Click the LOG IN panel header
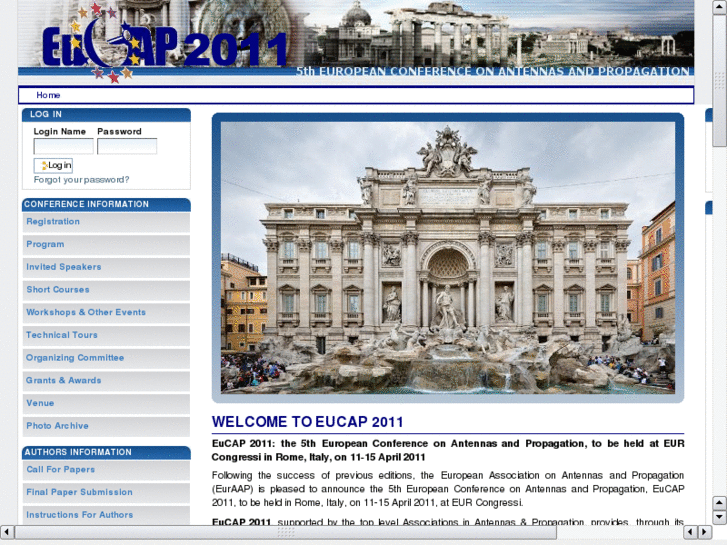Viewport: 727px width, 545px height. (x=106, y=115)
